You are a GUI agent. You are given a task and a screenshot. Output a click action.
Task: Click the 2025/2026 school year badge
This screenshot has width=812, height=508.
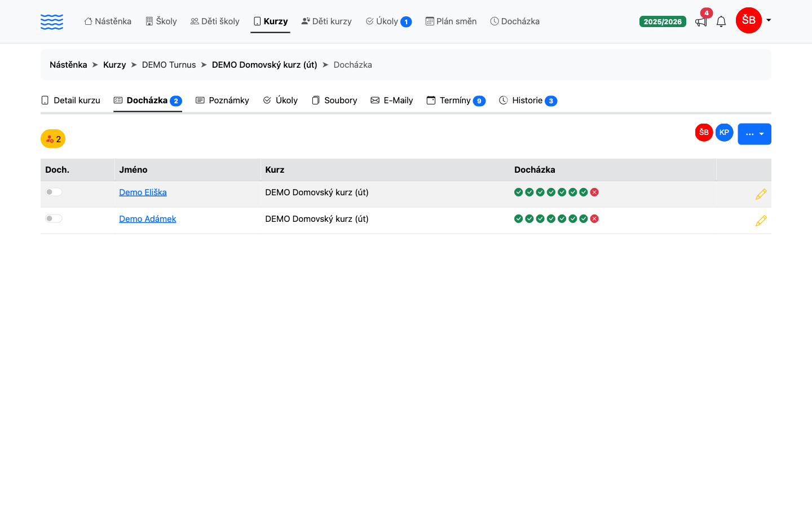[x=663, y=21]
